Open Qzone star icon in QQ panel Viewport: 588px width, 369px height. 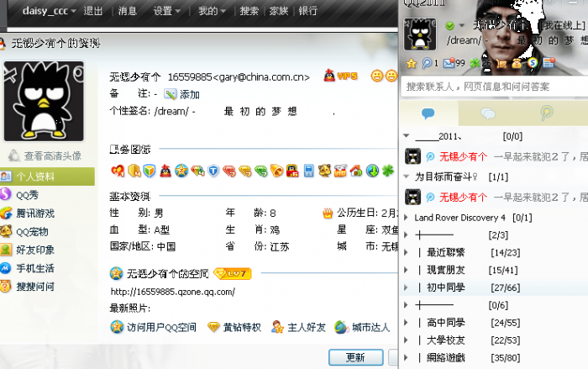click(x=412, y=63)
